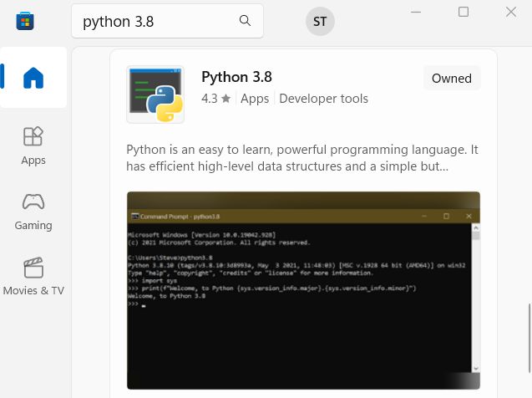Viewport: 532px width, 398px height.
Task: Click the search box containing python 3.8
Action: tap(167, 21)
